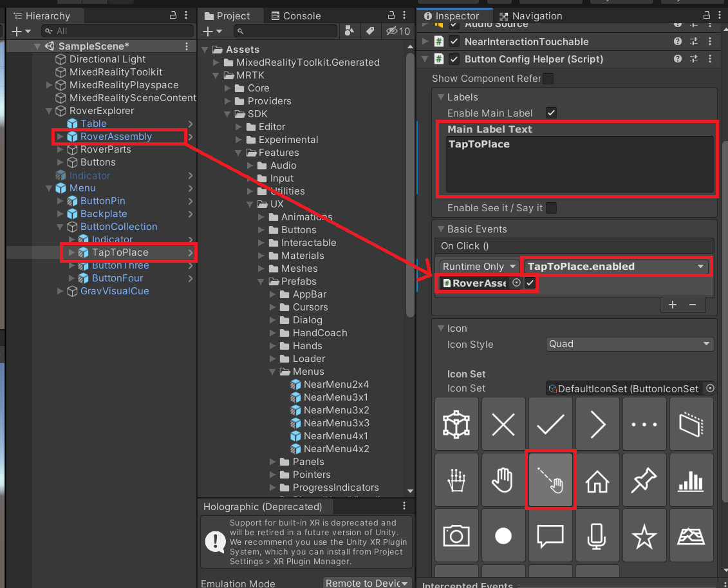Open the Runtime Only dropdown
The width and height of the screenshot is (728, 588).
[x=479, y=266]
